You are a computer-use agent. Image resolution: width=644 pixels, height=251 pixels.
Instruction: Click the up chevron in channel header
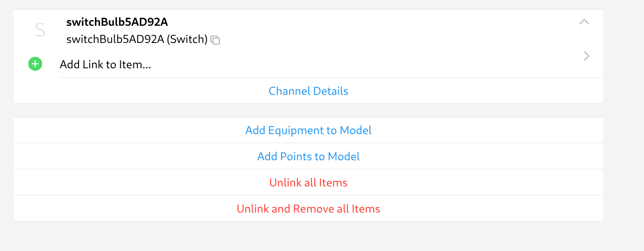tap(584, 22)
